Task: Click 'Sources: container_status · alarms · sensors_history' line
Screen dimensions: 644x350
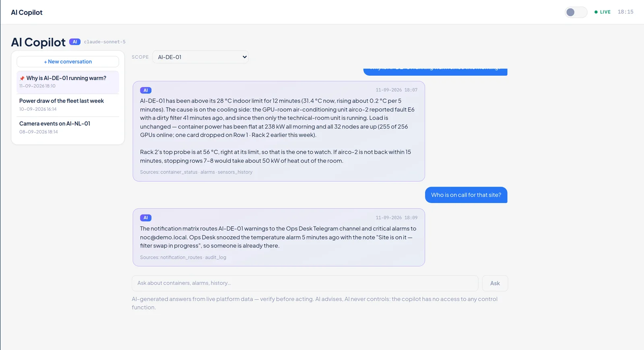Action: tap(196, 172)
